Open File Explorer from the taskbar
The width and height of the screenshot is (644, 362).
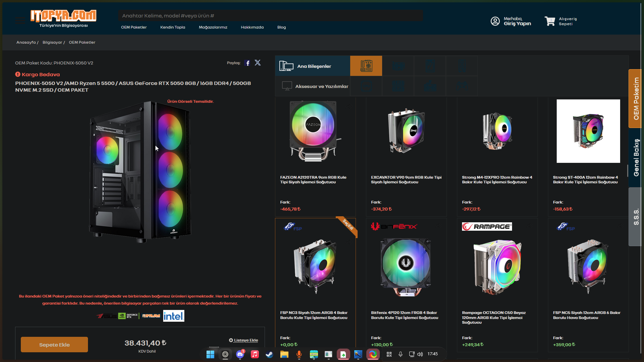(x=284, y=354)
